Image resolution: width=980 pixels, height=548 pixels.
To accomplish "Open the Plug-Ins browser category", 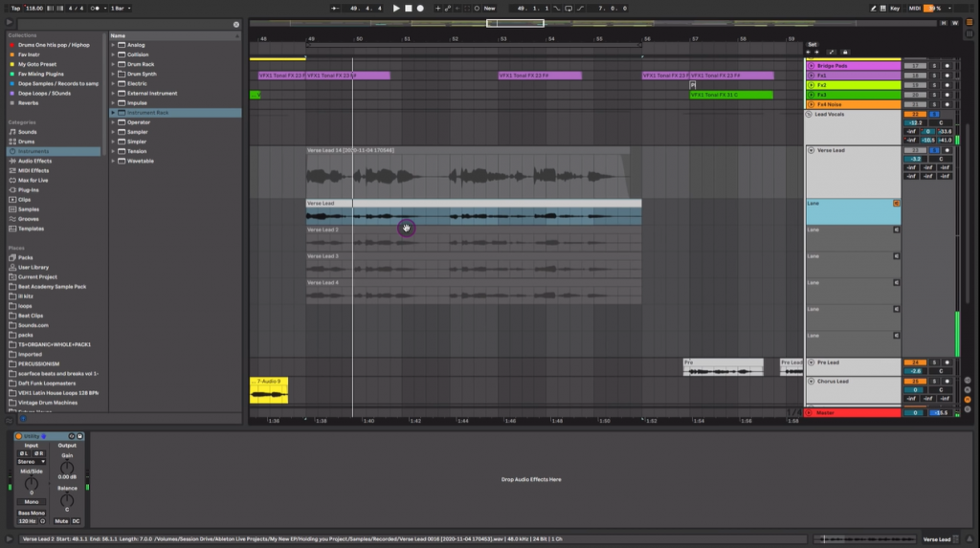I will 28,189.
